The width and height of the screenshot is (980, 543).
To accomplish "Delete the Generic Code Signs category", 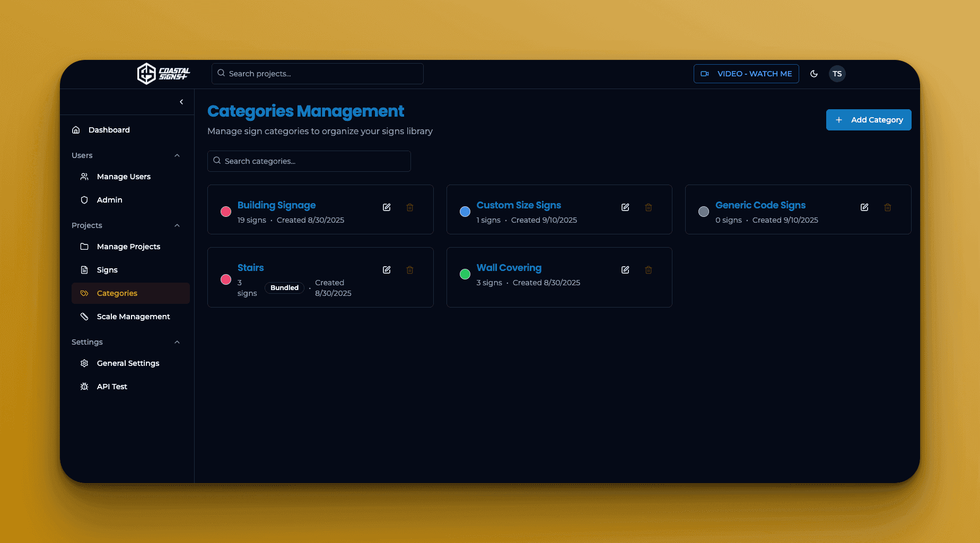I will click(888, 207).
